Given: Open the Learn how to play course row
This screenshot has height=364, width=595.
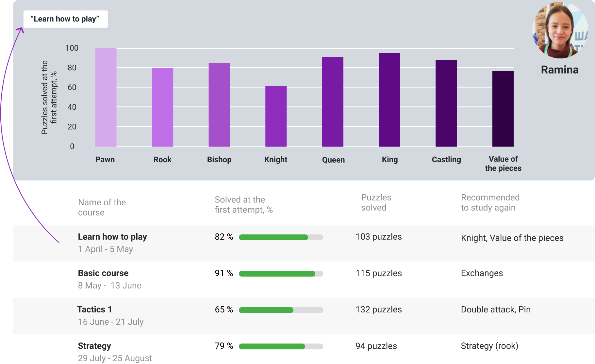Looking at the screenshot, I should pyautogui.click(x=112, y=237).
